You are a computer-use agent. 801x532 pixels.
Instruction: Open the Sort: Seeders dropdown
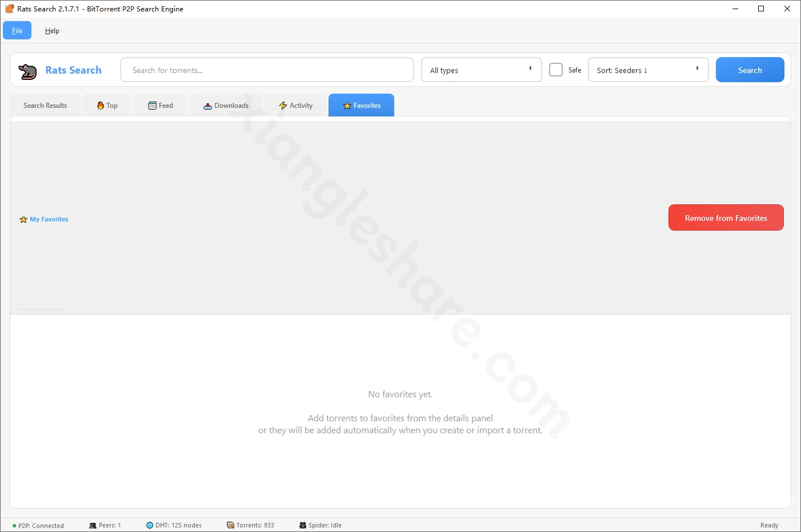click(648, 70)
